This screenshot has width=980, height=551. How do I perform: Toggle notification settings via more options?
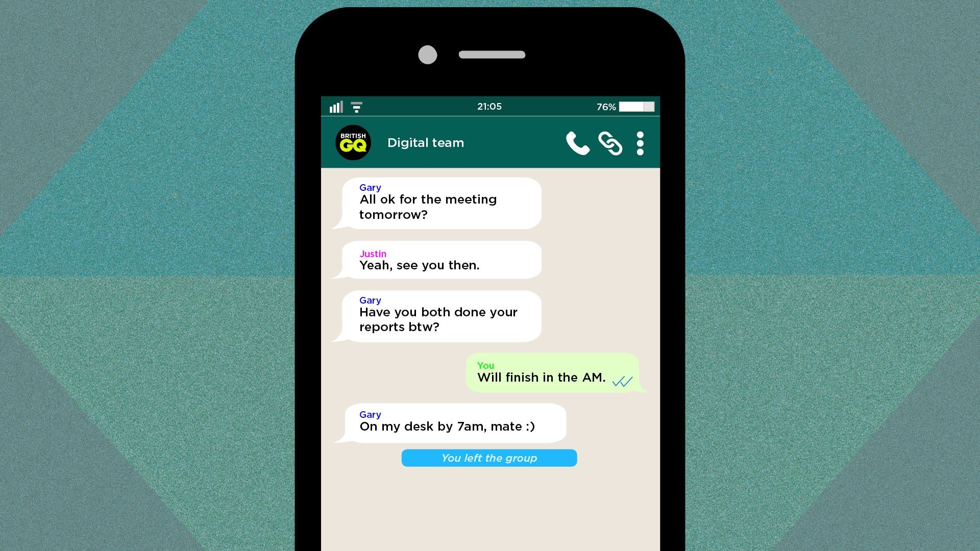(640, 143)
